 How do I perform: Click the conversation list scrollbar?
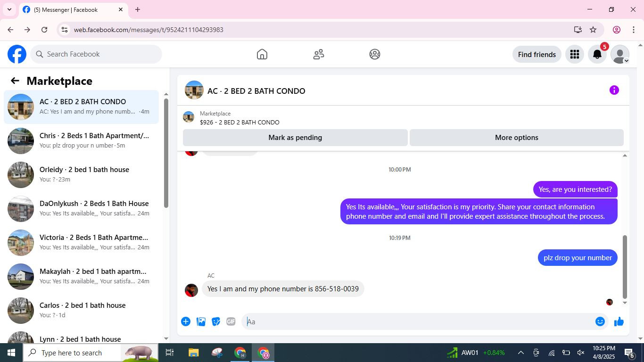pyautogui.click(x=166, y=153)
